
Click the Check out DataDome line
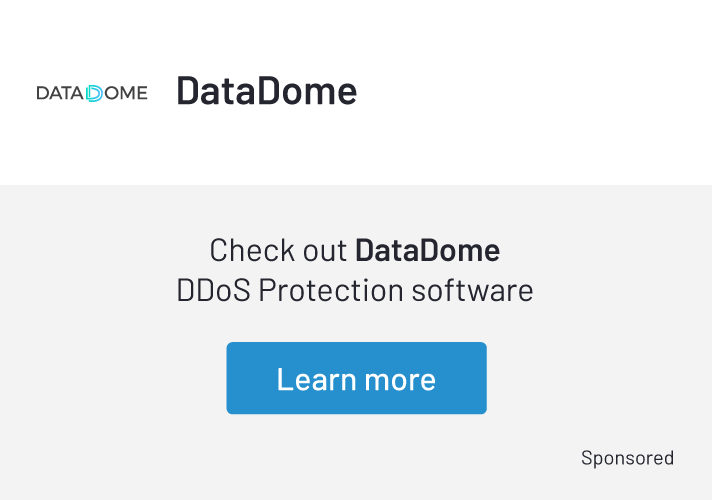[355, 249]
